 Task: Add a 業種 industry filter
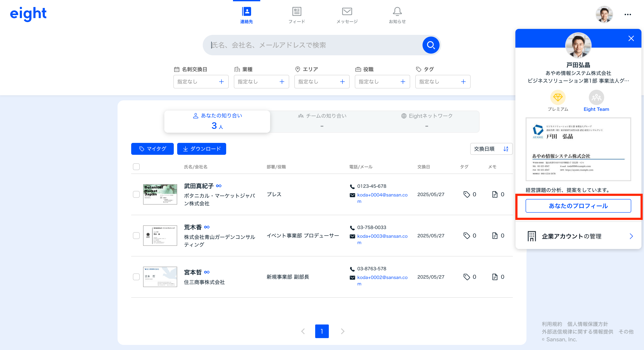[282, 82]
